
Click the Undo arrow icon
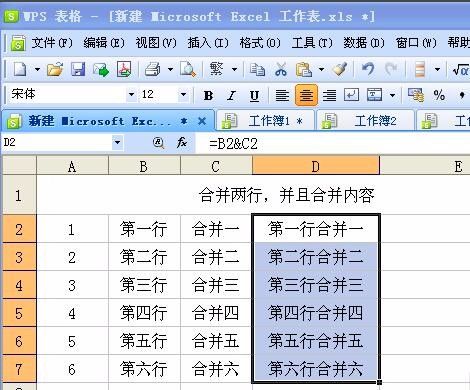pyautogui.click(x=368, y=69)
